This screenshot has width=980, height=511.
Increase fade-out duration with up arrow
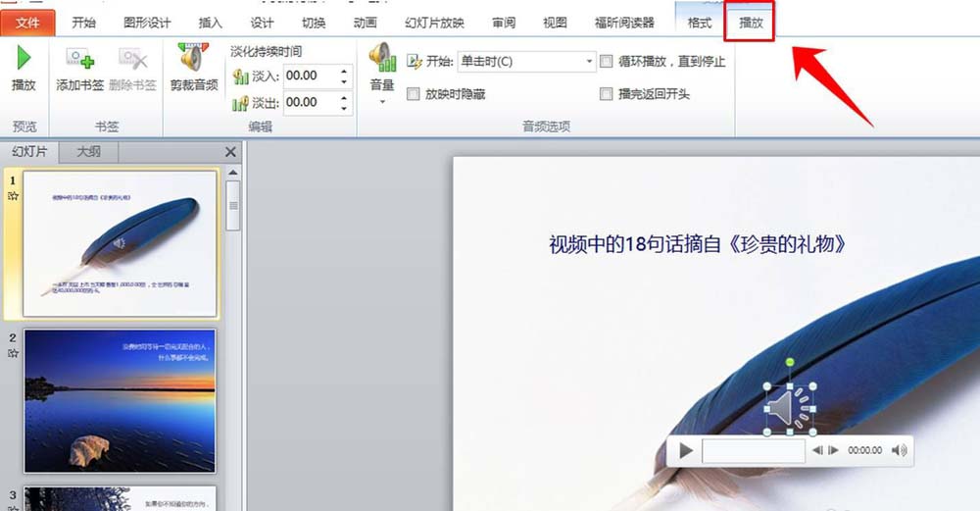point(344,97)
